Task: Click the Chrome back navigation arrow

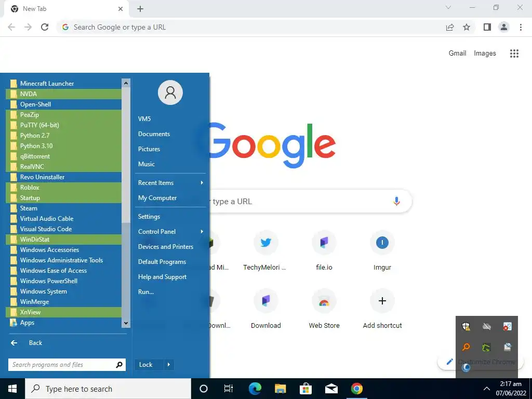Action: (x=11, y=27)
